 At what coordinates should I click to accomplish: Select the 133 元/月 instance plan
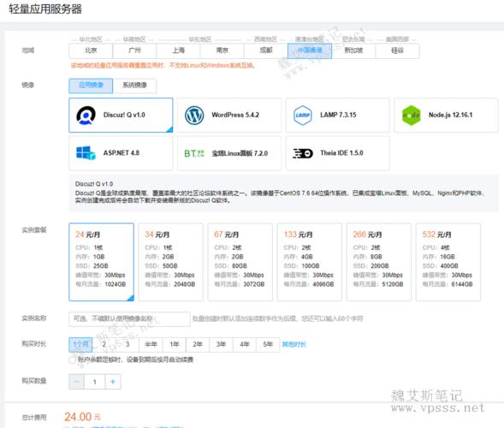(x=310, y=262)
